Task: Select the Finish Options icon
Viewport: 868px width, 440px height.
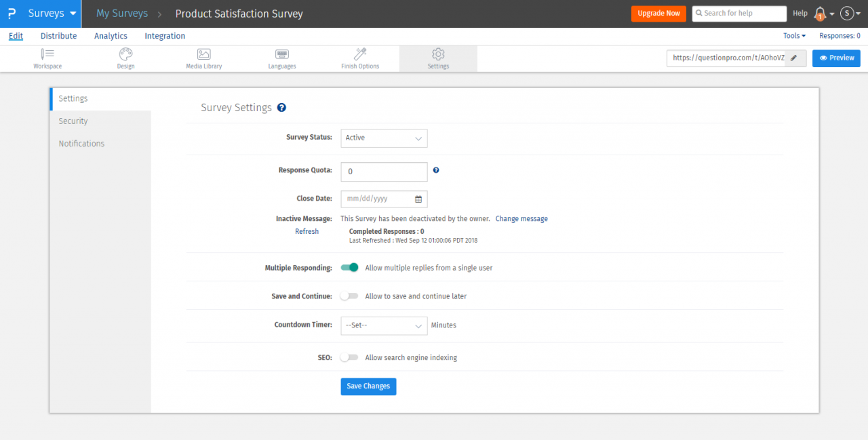Action: pos(359,54)
